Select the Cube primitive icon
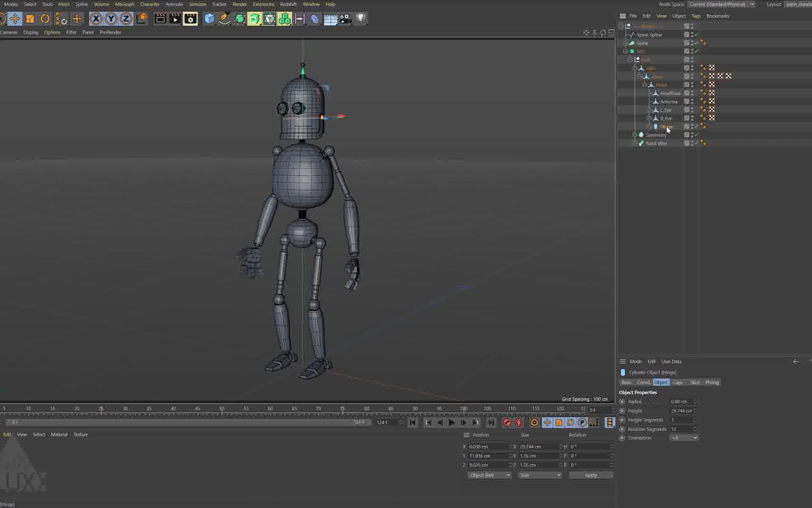812x508 pixels. click(x=209, y=19)
